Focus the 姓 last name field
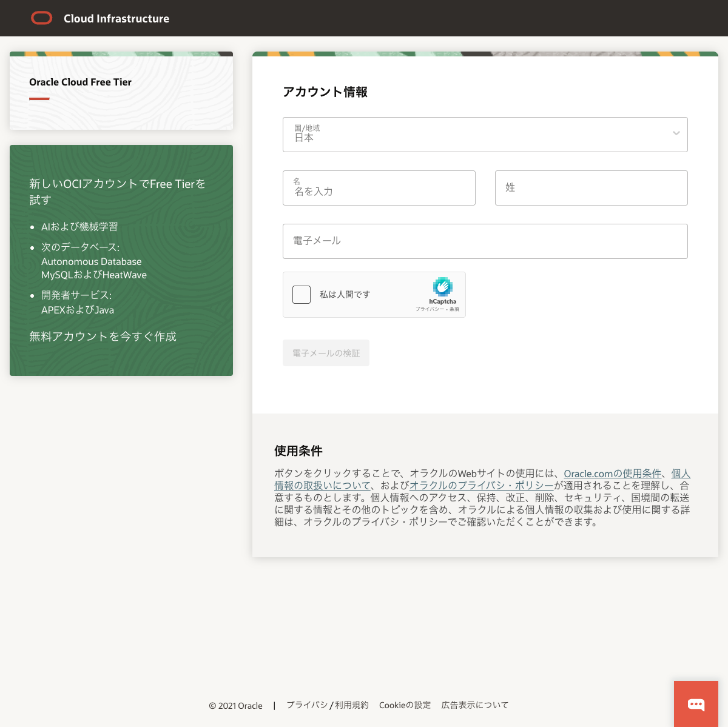Viewport: 728px width, 727px height. [591, 188]
